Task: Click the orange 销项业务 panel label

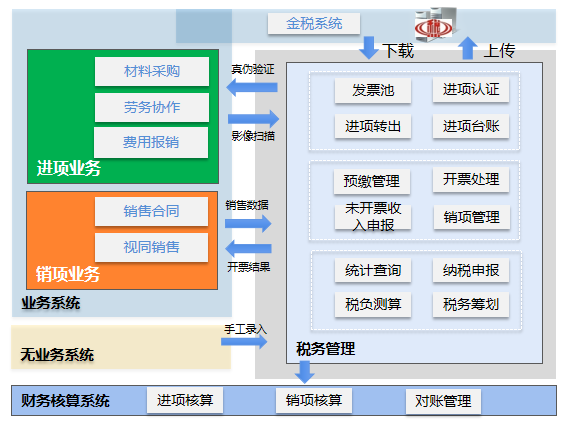Action: pyautogui.click(x=68, y=274)
